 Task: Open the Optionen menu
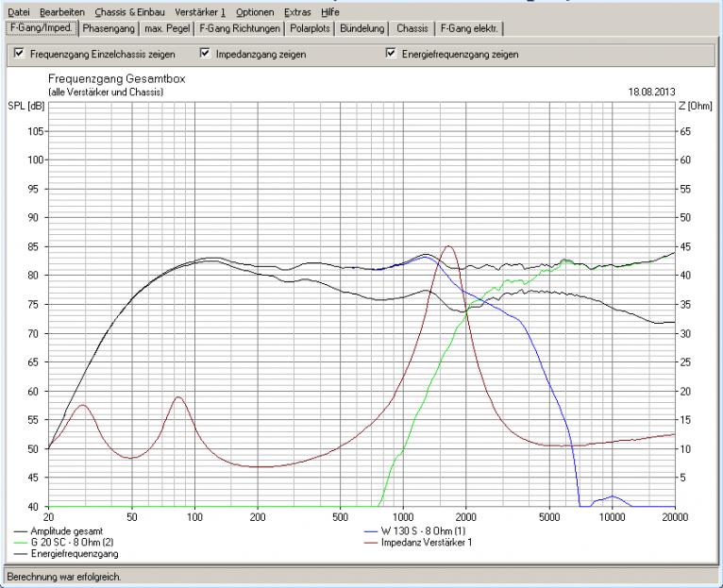tap(255, 12)
